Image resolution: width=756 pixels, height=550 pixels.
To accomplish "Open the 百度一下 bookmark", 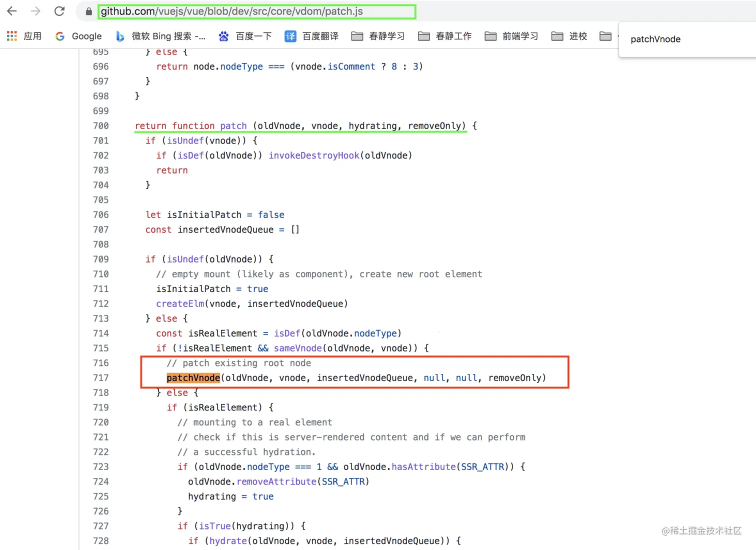I will point(245,36).
